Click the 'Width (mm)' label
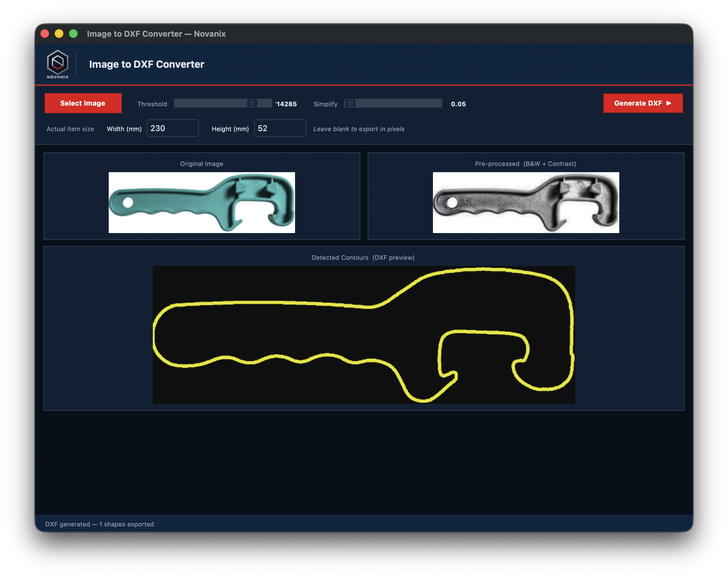The width and height of the screenshot is (728, 578). point(124,129)
